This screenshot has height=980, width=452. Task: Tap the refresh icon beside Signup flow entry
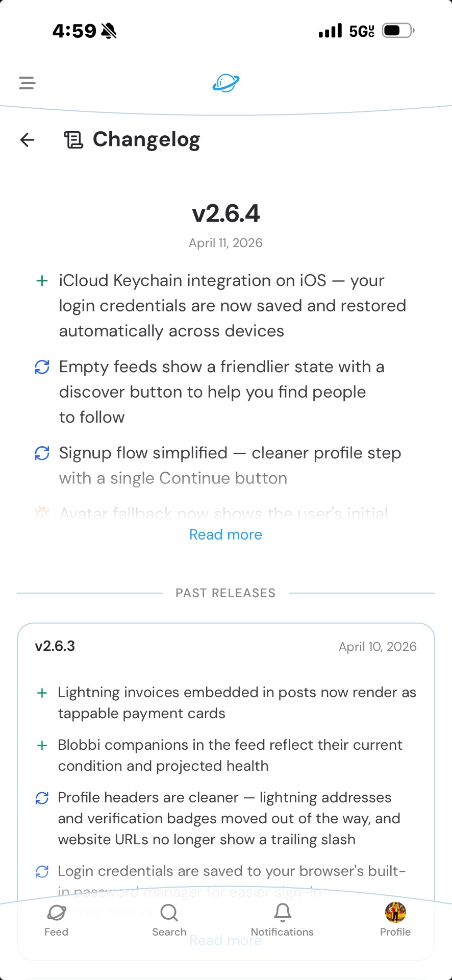click(42, 453)
